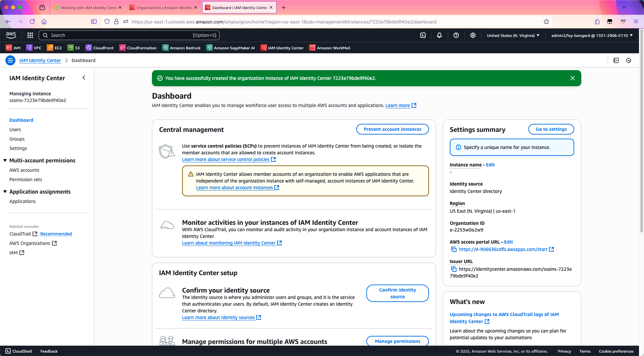Toggle the side navigation hamburger menu
The width and height of the screenshot is (644, 356).
10,60
